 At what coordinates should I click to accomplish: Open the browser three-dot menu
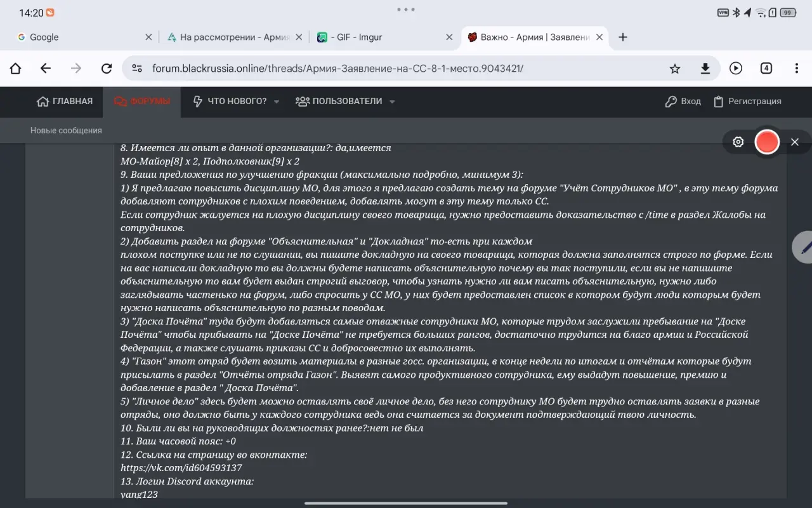(797, 69)
